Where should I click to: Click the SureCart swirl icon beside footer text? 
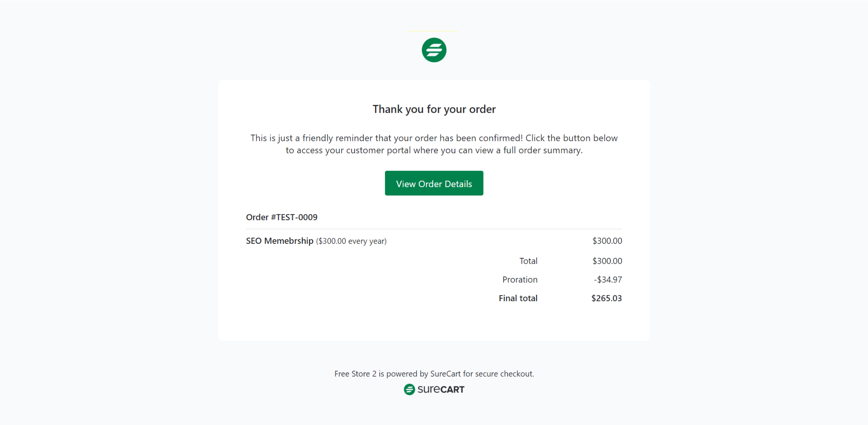point(409,389)
